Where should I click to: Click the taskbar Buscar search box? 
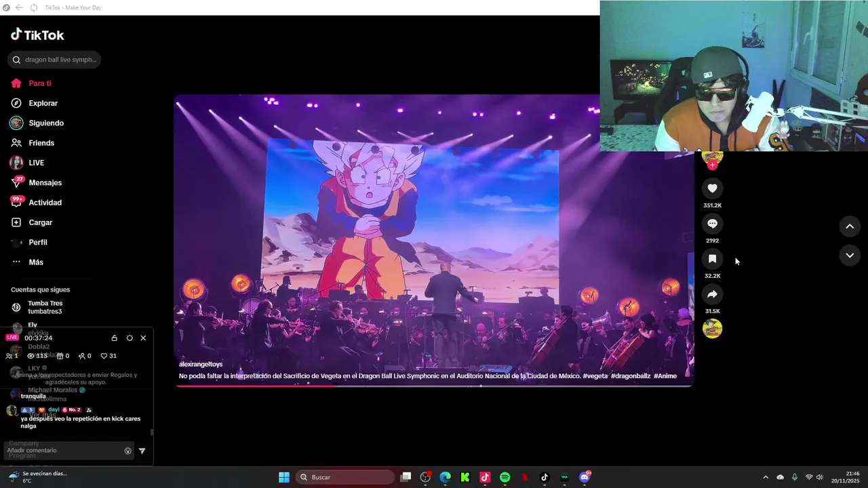(x=345, y=477)
